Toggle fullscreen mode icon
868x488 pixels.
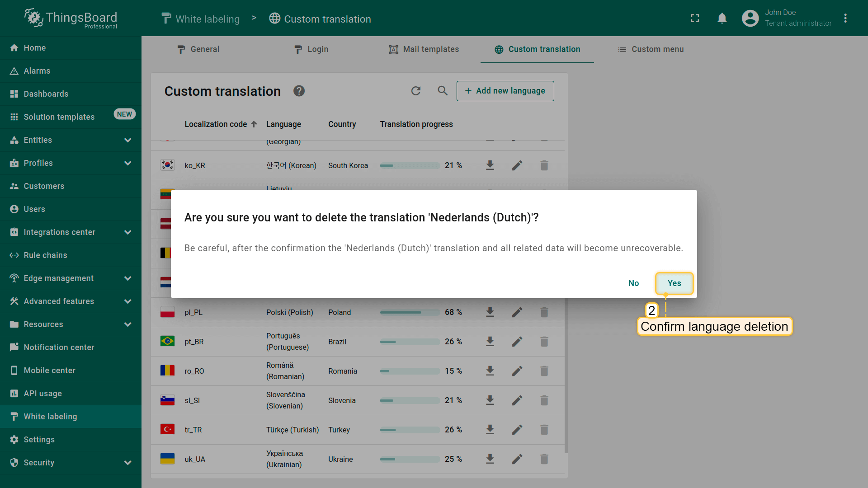(x=695, y=18)
